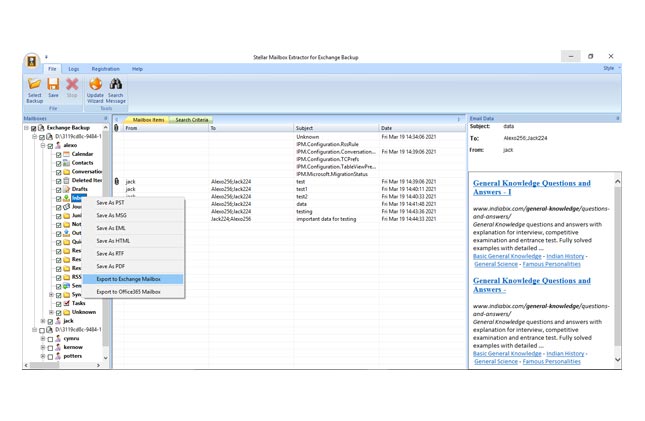645x421 pixels.
Task: Click the red Stop icon
Action: tap(72, 84)
